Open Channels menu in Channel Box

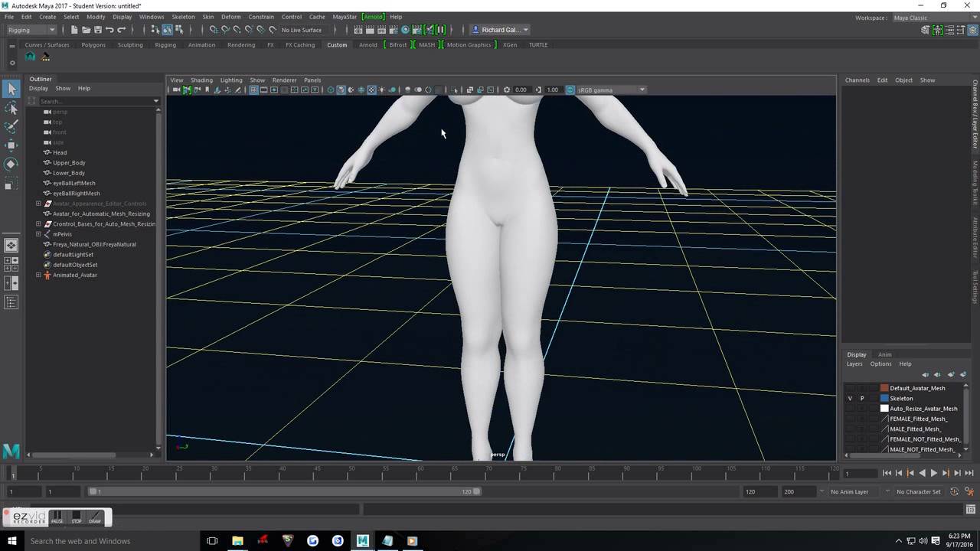pyautogui.click(x=857, y=80)
